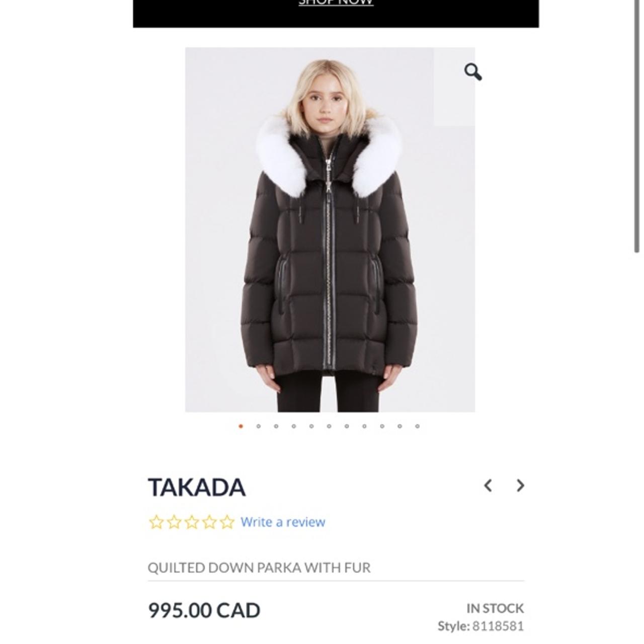
Task: Switch to the second carousel image dot
Action: (259, 426)
